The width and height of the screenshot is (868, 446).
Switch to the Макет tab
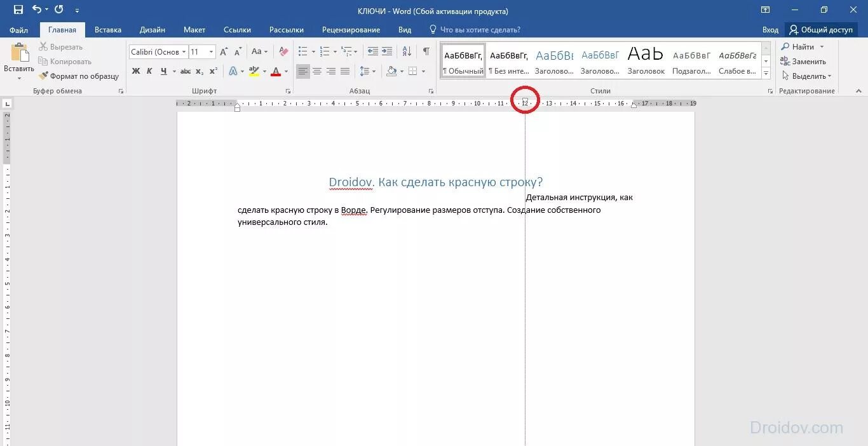pos(194,30)
